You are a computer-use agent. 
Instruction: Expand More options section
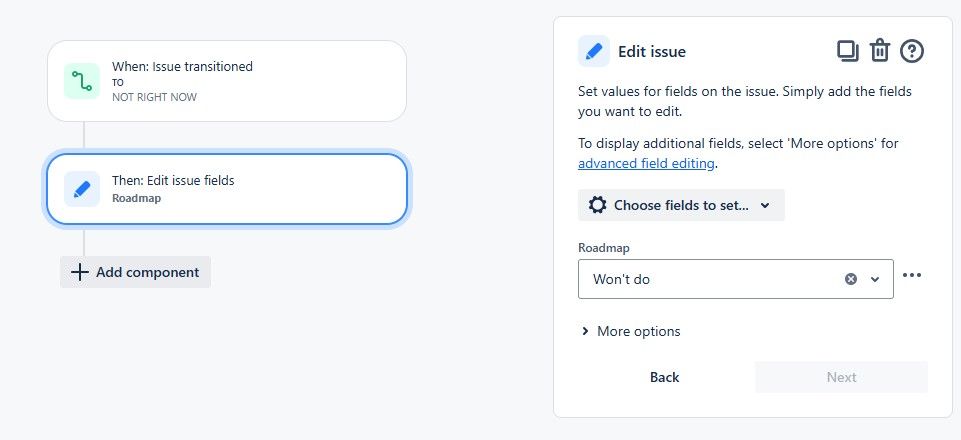pyautogui.click(x=630, y=332)
